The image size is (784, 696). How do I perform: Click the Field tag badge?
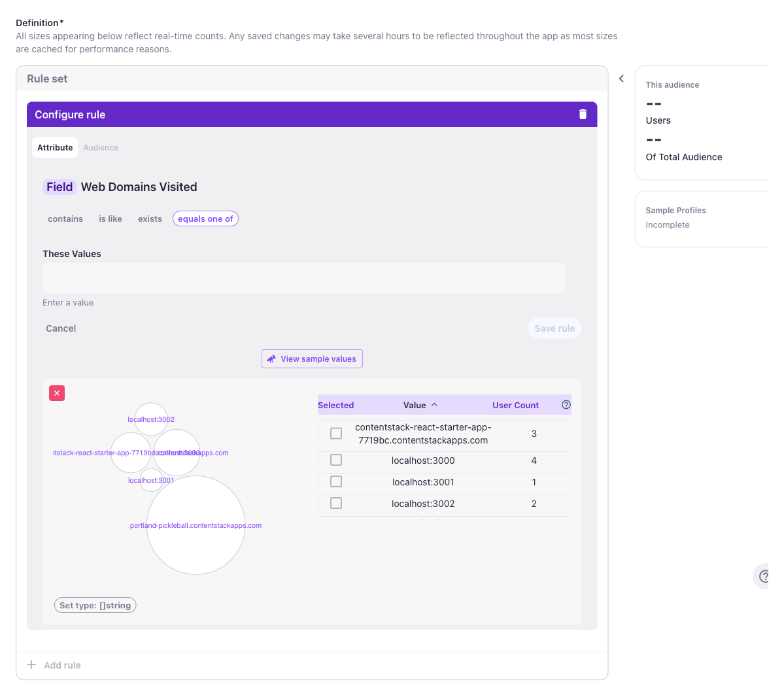click(x=60, y=187)
